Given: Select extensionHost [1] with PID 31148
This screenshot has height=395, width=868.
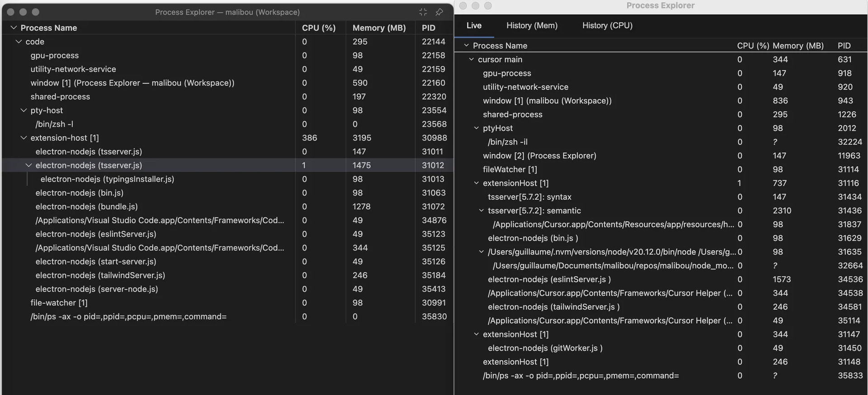Looking at the screenshot, I should 661,362.
